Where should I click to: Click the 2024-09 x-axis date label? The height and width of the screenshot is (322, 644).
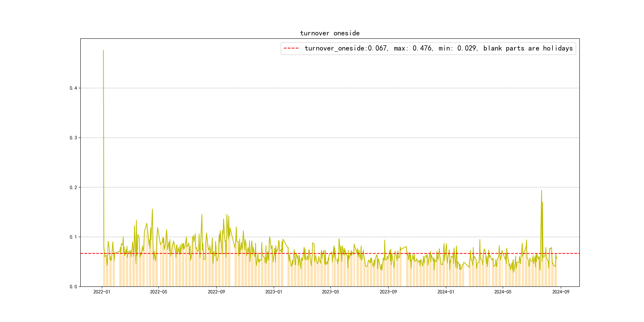(x=561, y=292)
